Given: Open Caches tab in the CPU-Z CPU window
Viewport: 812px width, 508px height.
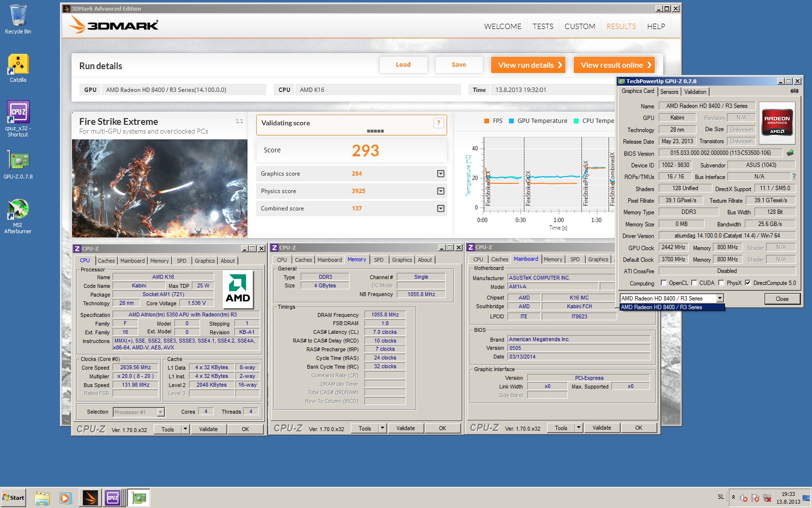Looking at the screenshot, I should coord(106,261).
